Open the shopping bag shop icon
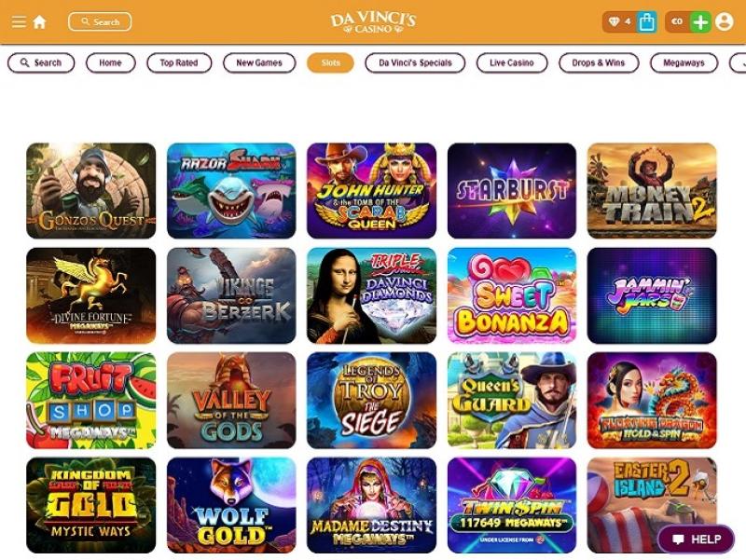The height and width of the screenshot is (560, 746). (646, 21)
